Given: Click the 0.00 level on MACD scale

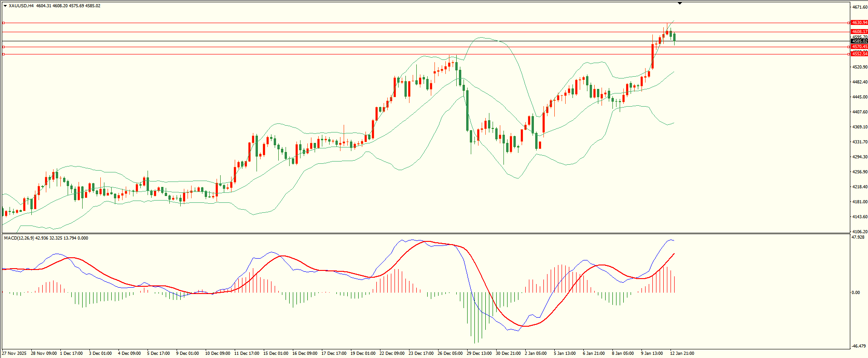Looking at the screenshot, I should click(x=856, y=293).
